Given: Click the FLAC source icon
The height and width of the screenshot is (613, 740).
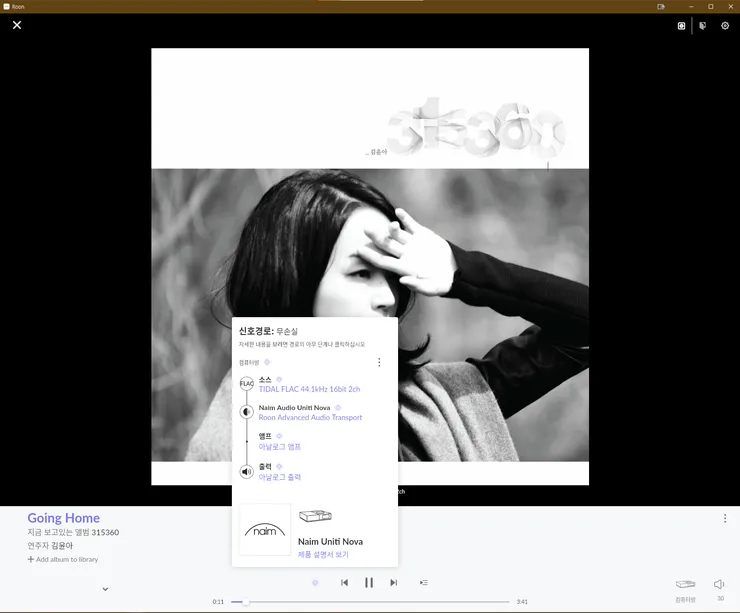Looking at the screenshot, I should click(x=246, y=384).
